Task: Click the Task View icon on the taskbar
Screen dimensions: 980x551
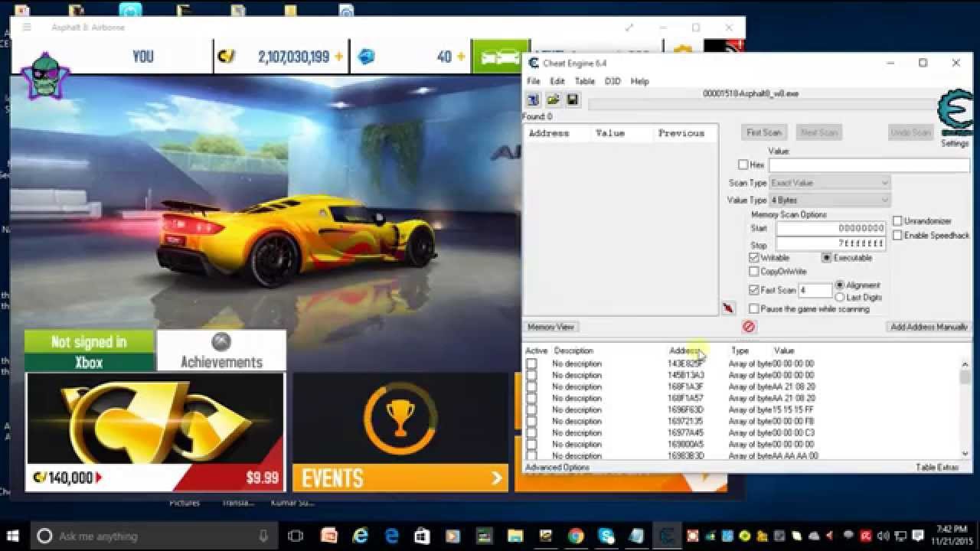Action: point(296,536)
